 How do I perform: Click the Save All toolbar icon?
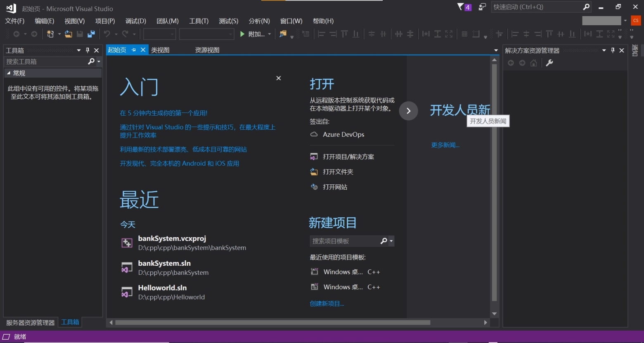pyautogui.click(x=91, y=34)
